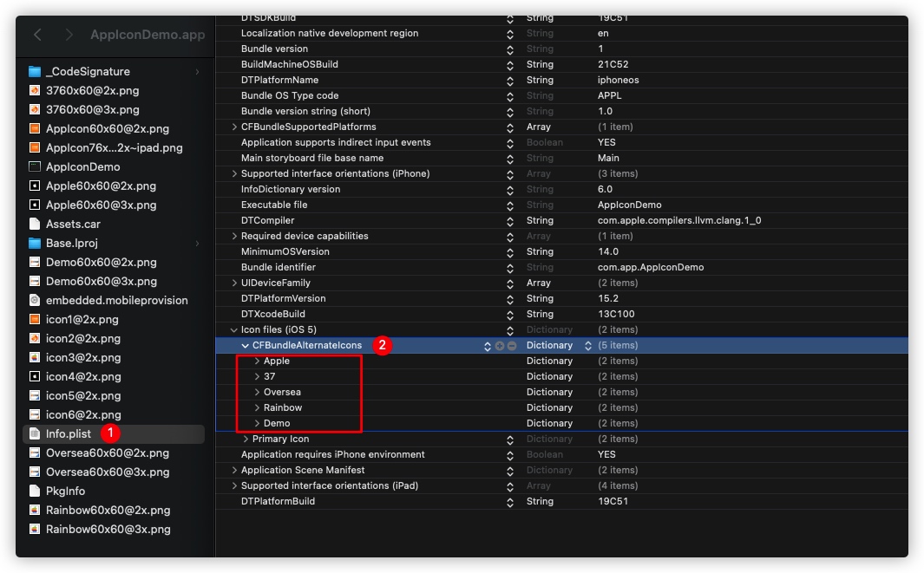This screenshot has height=573, width=924.
Task: Click Application requires iPhone environment key
Action: tap(333, 454)
